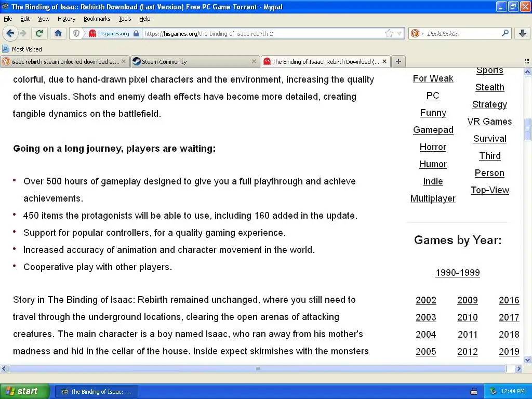Open the Windows start menu
532x399 pixels.
[24, 391]
